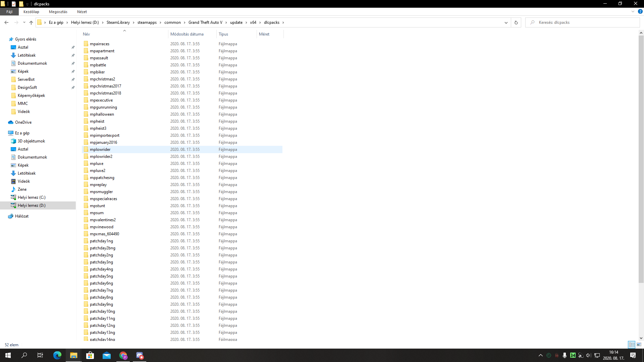
Task: Click the Properties icon in the Quick Access Toolbar
Action: 13,4
